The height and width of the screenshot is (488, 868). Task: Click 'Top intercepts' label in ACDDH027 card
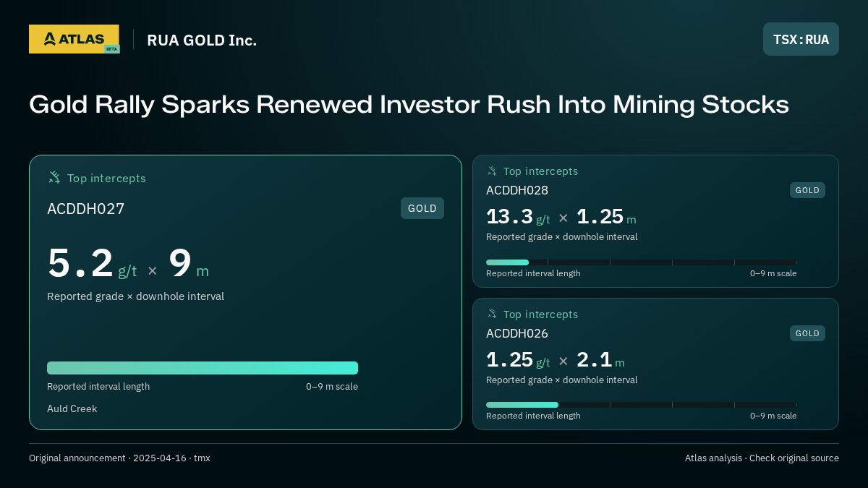(x=107, y=178)
